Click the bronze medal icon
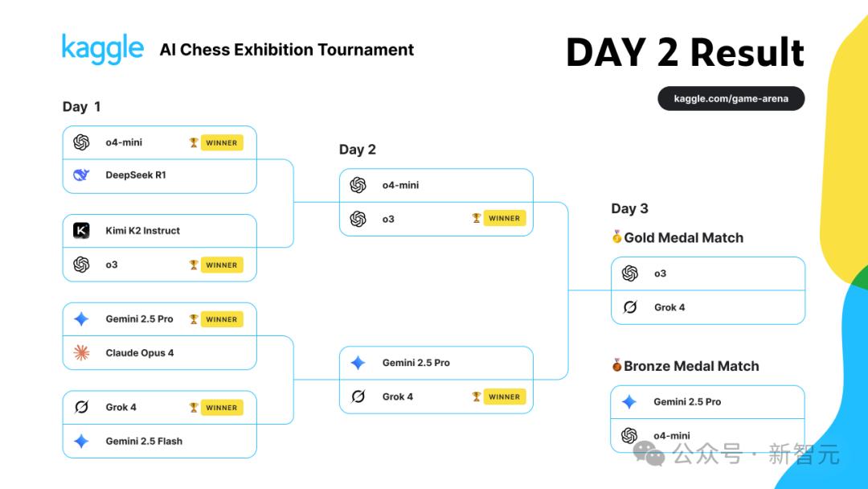 tap(616, 365)
